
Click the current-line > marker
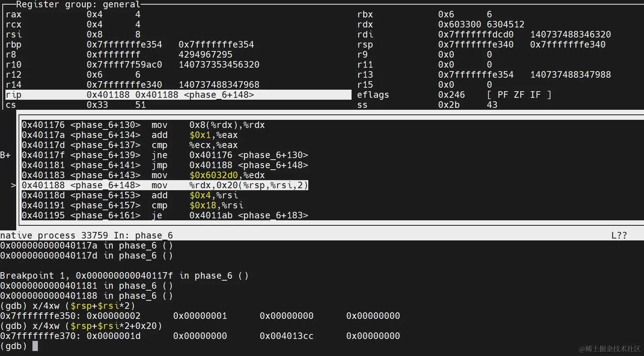(14, 186)
